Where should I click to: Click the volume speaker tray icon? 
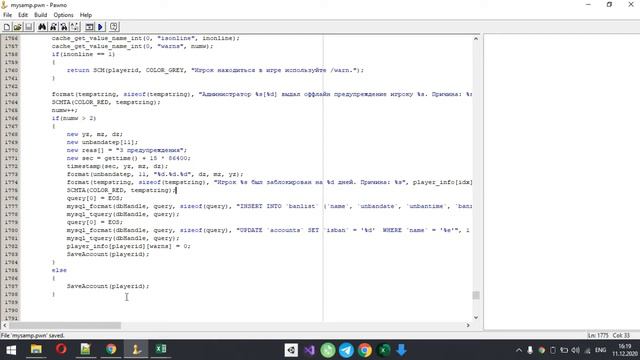(576, 350)
